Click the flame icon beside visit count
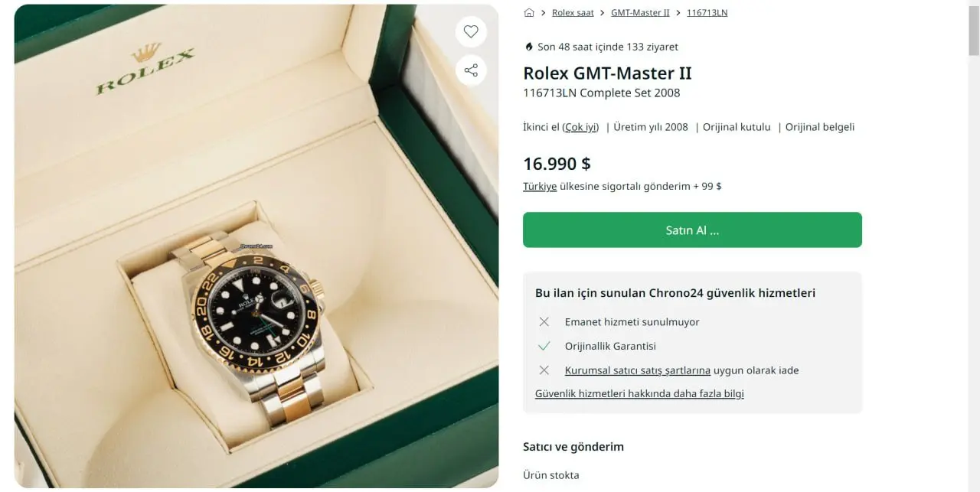This screenshot has height=492, width=980. coord(528,47)
